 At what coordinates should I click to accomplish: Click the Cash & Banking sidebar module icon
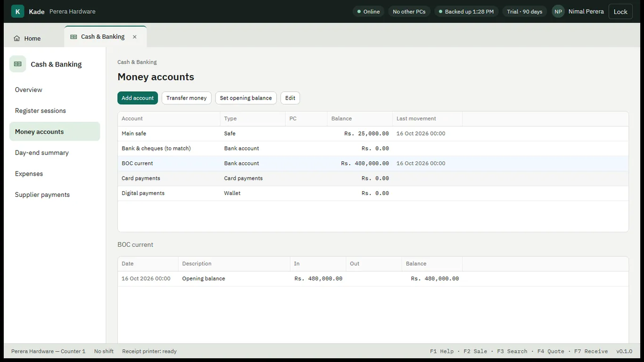click(18, 64)
